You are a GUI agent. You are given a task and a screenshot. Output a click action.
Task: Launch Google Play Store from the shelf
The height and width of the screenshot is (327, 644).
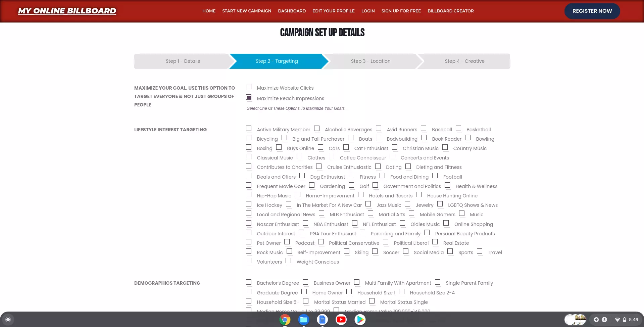pos(360,320)
